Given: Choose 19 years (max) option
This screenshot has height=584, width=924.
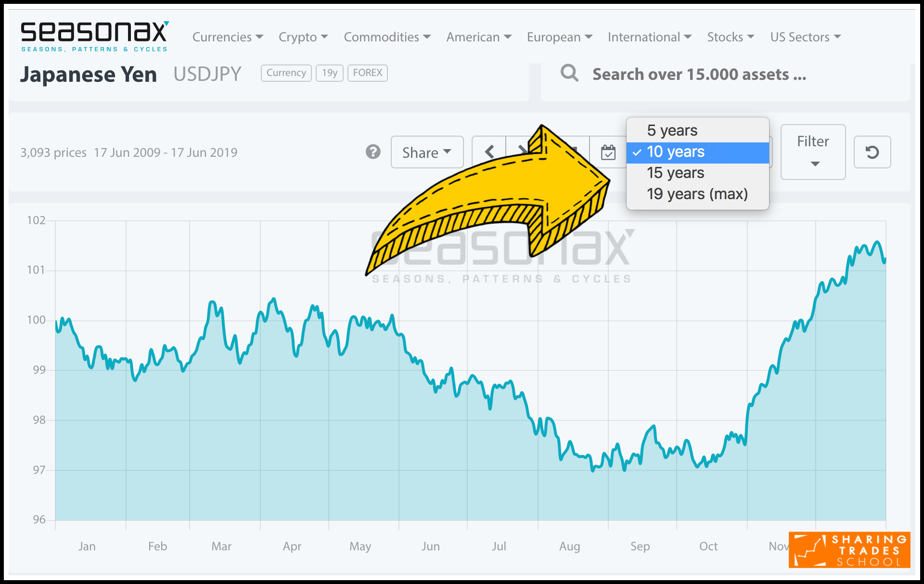Looking at the screenshot, I should pos(697,194).
